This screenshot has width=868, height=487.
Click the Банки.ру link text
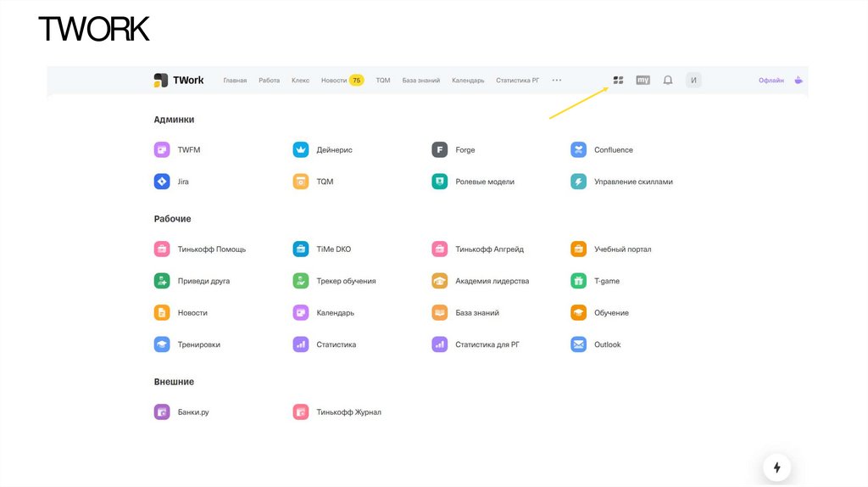(193, 411)
